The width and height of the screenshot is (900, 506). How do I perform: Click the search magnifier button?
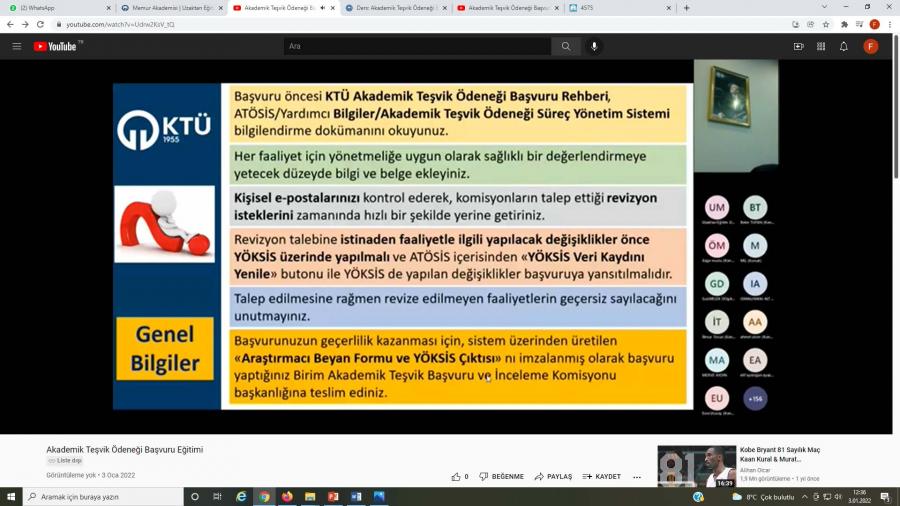tap(566, 46)
